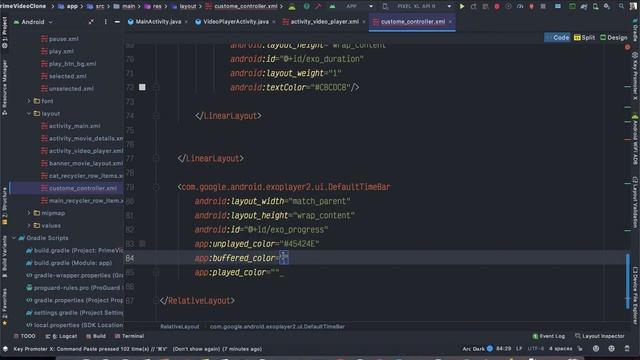The height and width of the screenshot is (360, 640).
Task: Expand the values folder
Action: tap(29, 225)
